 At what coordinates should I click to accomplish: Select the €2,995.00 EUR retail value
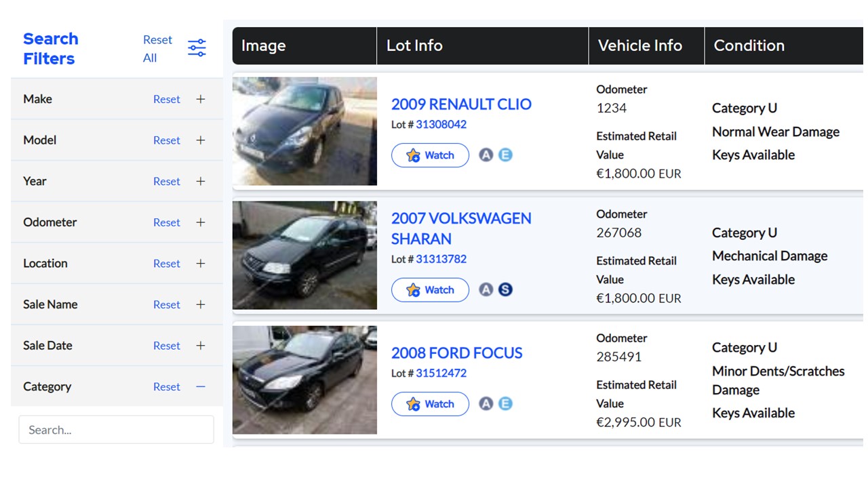639,422
